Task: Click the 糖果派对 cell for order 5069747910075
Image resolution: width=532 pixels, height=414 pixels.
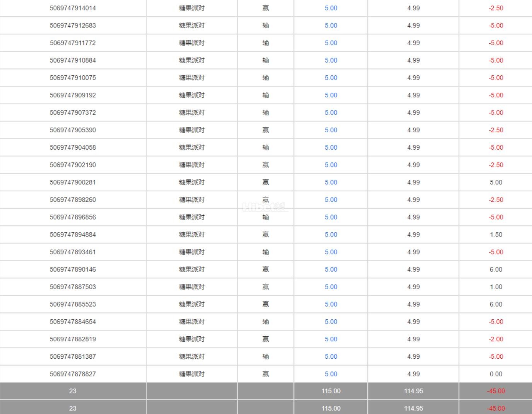Action: pos(192,78)
